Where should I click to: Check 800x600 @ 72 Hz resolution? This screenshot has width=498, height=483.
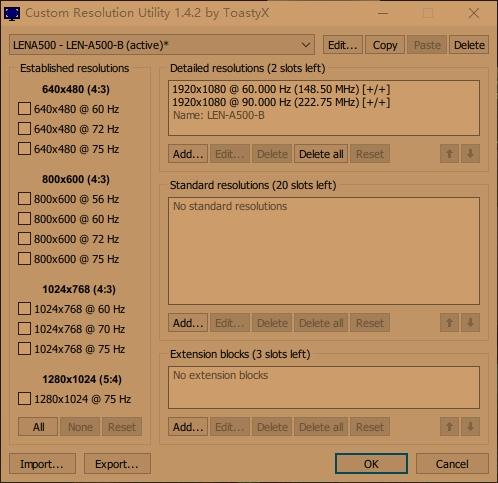(x=24, y=239)
